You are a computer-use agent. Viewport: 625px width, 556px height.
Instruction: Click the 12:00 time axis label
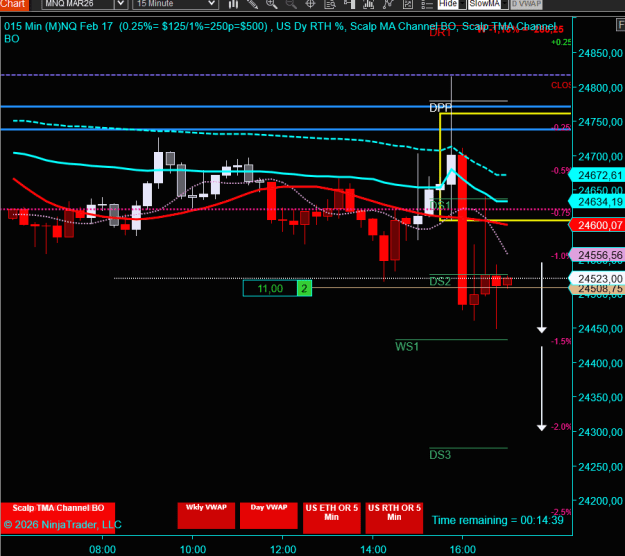(x=283, y=550)
